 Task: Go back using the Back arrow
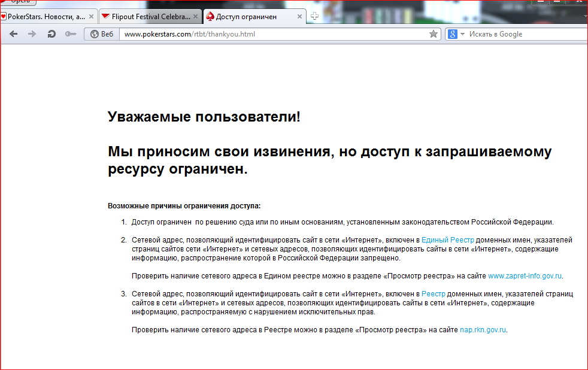point(13,34)
